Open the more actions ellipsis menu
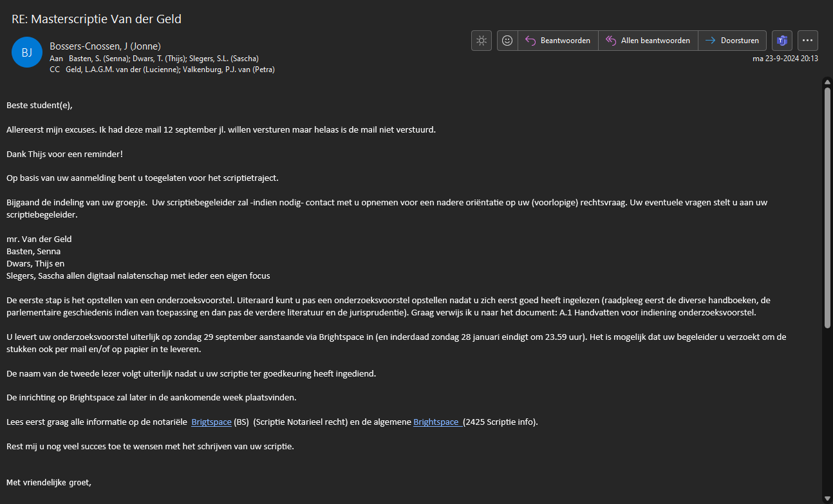 coord(808,41)
